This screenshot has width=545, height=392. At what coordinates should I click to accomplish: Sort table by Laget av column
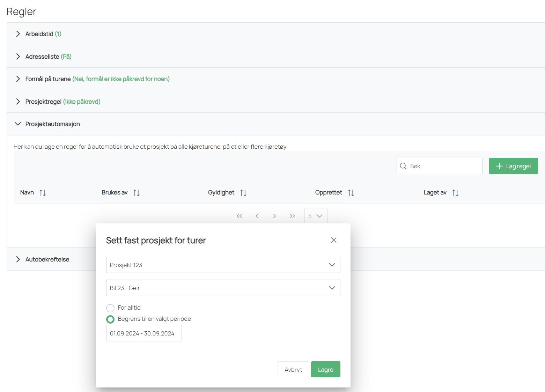click(455, 193)
